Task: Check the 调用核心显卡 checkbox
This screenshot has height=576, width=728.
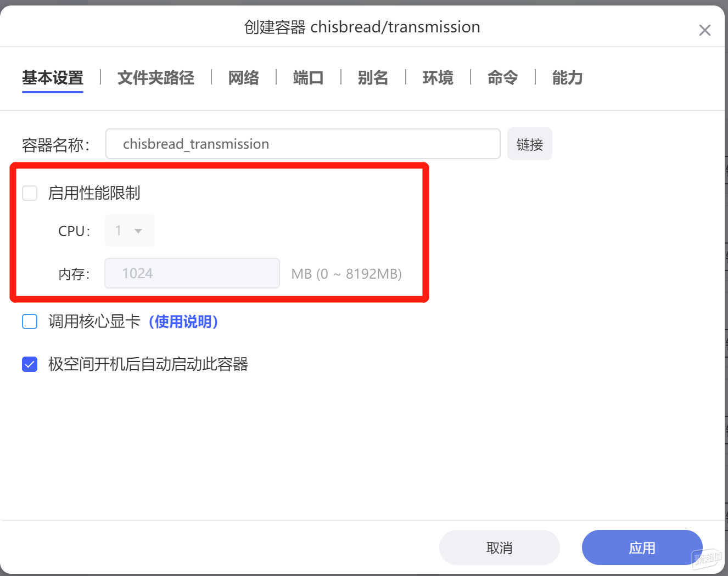Action: pos(30,321)
